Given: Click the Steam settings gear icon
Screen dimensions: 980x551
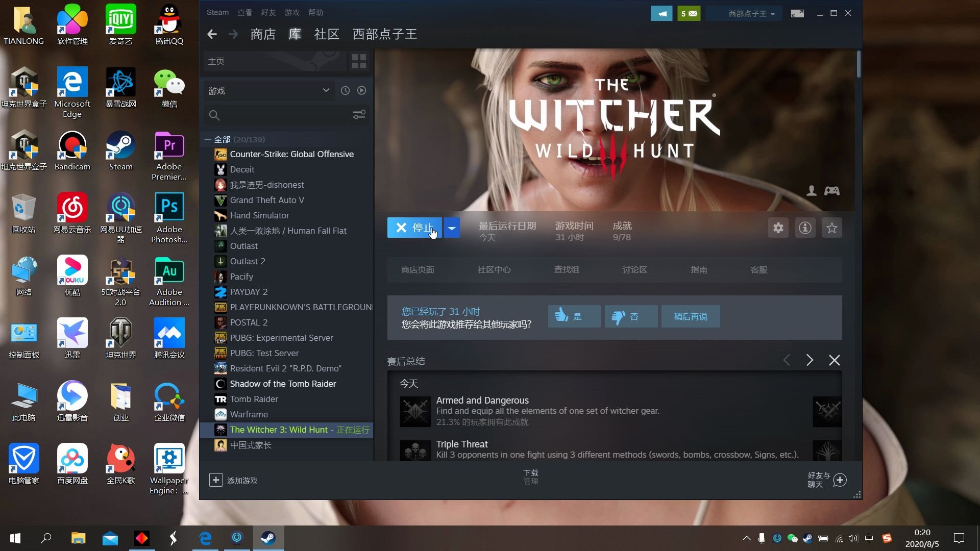Looking at the screenshot, I should (x=778, y=228).
